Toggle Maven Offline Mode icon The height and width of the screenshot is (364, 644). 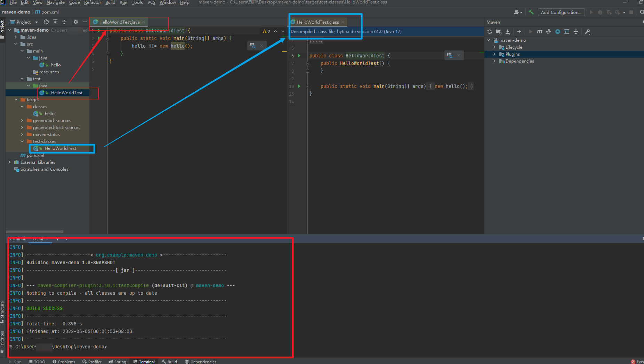pyautogui.click(x=549, y=32)
